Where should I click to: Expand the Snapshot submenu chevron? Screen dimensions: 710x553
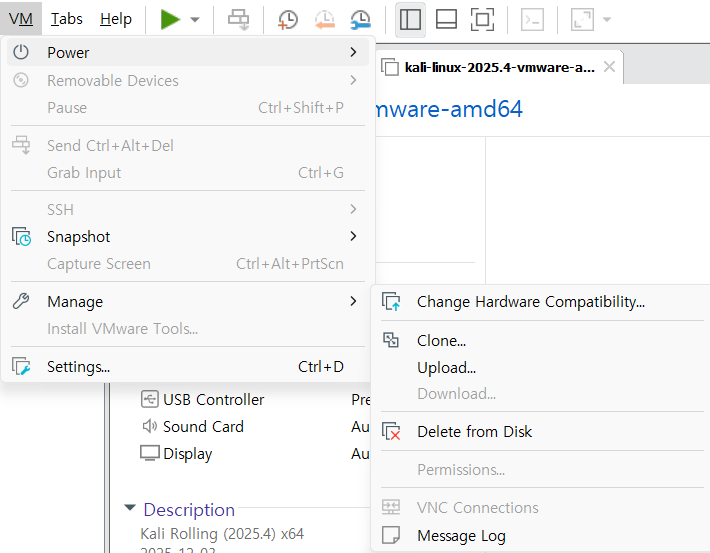[x=353, y=236]
